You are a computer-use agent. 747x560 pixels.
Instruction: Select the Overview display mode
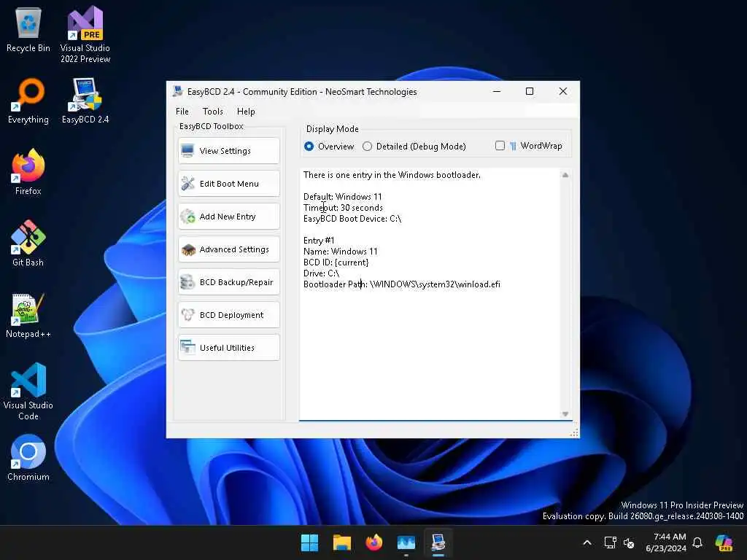(x=329, y=147)
